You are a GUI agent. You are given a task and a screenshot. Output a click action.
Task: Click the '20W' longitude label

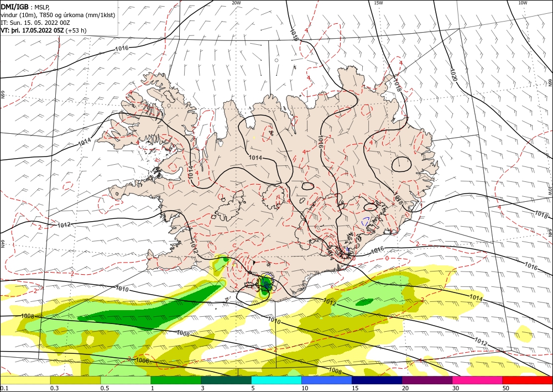236,3
